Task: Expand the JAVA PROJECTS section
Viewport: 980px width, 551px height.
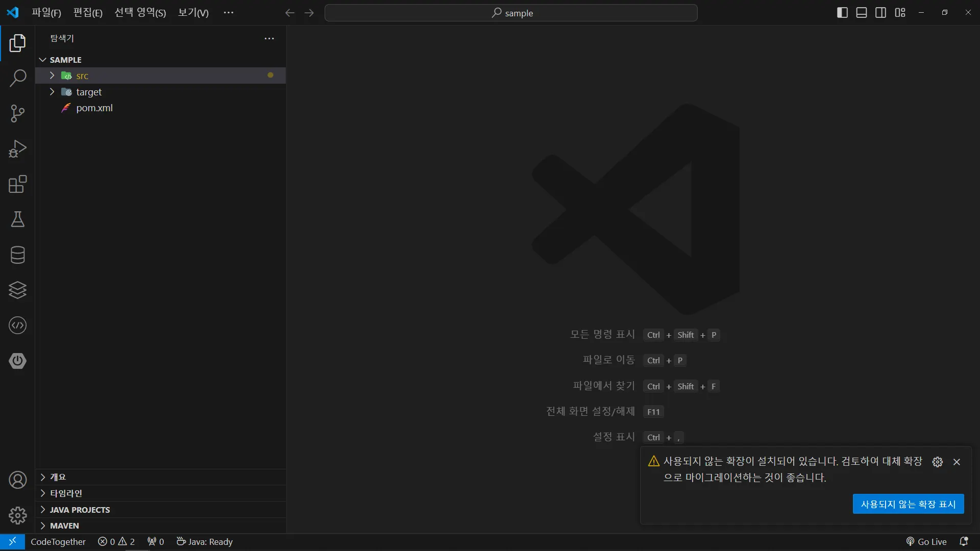Action: (80, 510)
